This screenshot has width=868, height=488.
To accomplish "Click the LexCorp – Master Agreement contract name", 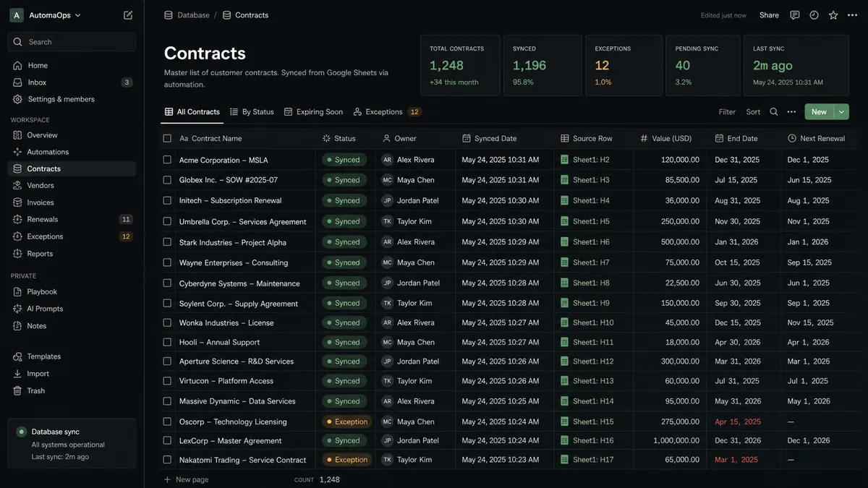I will 231,440.
